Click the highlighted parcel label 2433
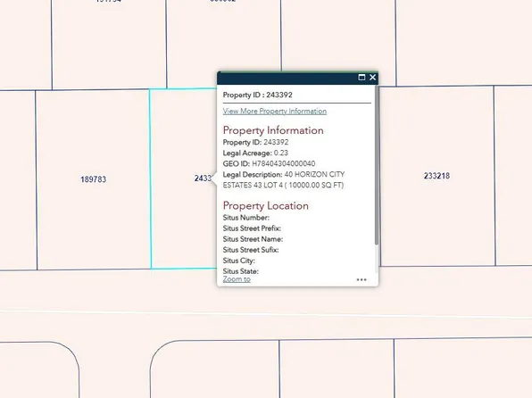Image resolution: width=532 pixels, height=398 pixels. click(x=203, y=178)
